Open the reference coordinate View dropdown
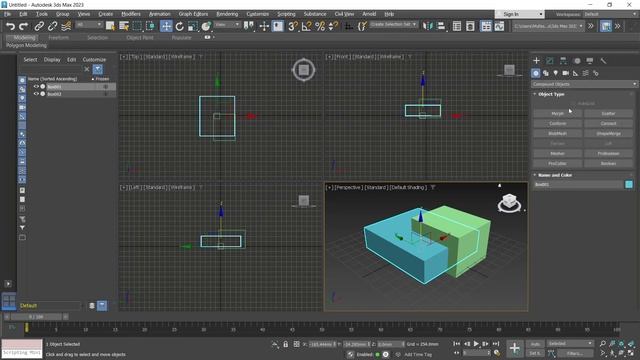Image resolution: width=640 pixels, height=360 pixels. coord(227,25)
